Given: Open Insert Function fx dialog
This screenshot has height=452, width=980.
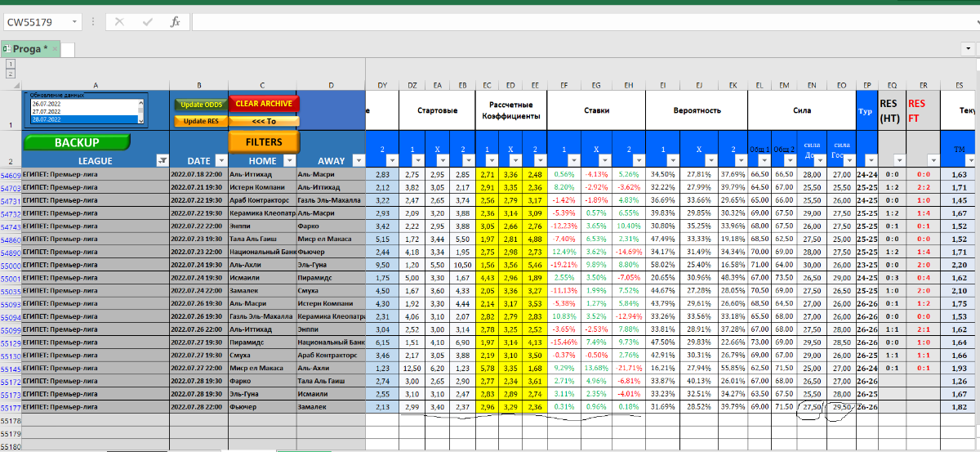Looking at the screenshot, I should point(175,22).
